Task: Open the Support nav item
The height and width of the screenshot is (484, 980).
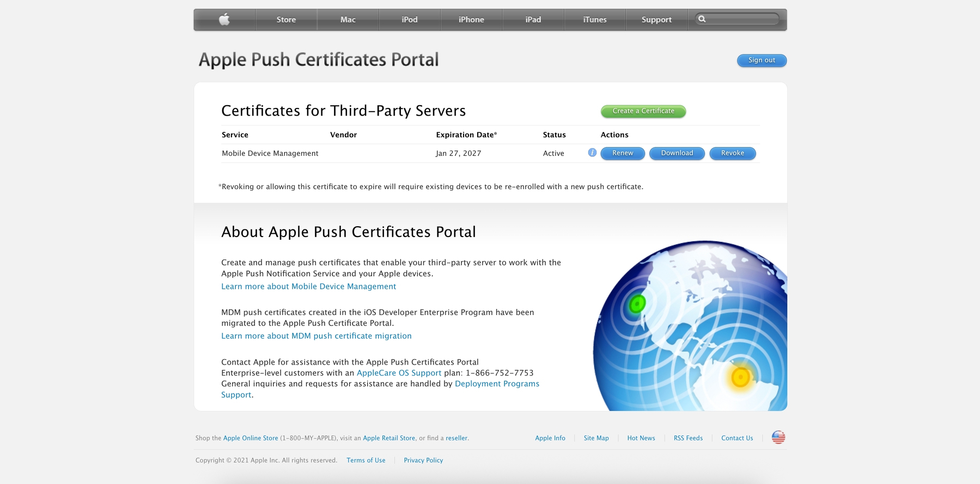Action: tap(656, 20)
